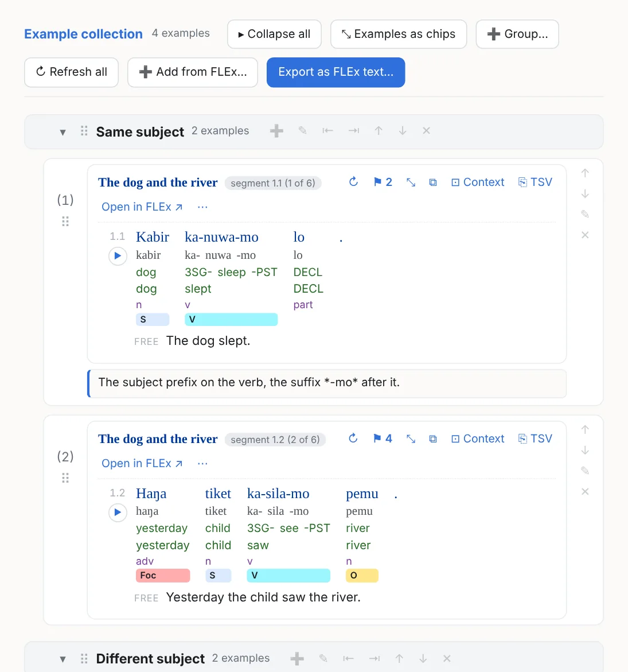
Task: Open flags on segment 1.1
Action: pos(383,182)
